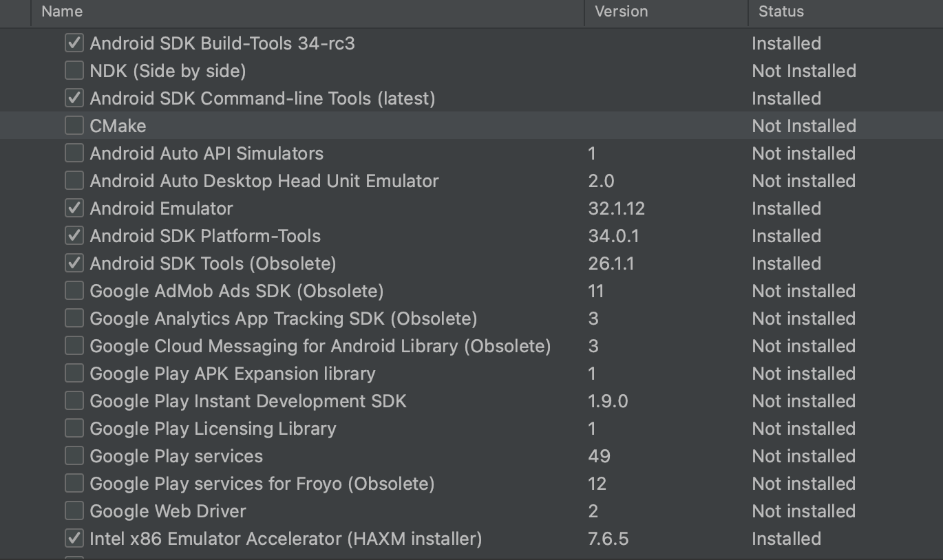Uncheck Android SDK Command-line Tools (latest) checkbox

(74, 98)
